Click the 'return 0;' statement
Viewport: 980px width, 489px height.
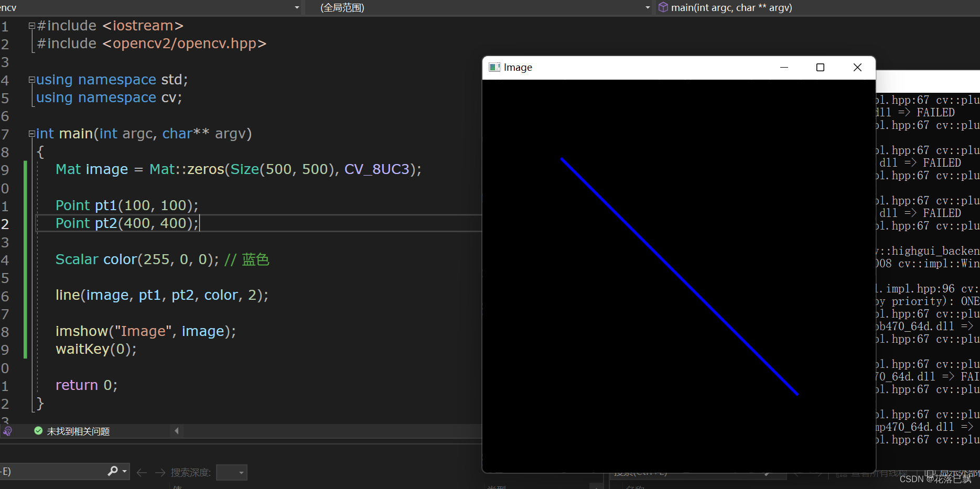tap(87, 385)
